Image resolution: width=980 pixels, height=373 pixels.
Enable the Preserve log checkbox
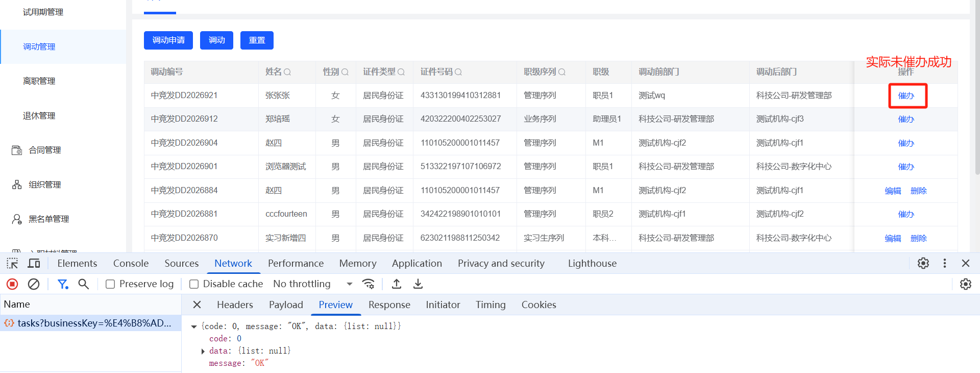(110, 284)
